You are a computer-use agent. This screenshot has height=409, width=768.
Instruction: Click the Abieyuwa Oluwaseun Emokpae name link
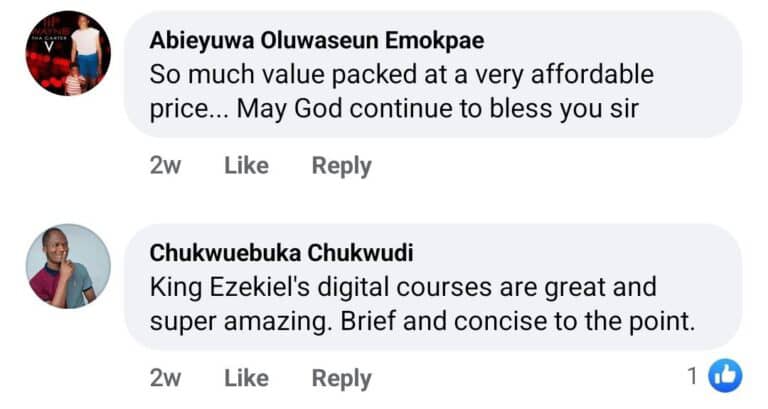[x=315, y=42]
